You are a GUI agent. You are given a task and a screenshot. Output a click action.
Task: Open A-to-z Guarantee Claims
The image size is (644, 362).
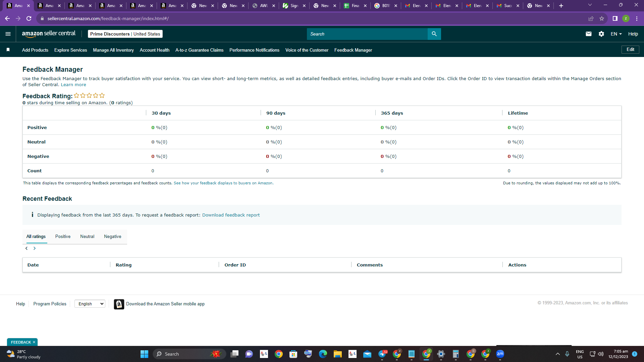pyautogui.click(x=199, y=50)
